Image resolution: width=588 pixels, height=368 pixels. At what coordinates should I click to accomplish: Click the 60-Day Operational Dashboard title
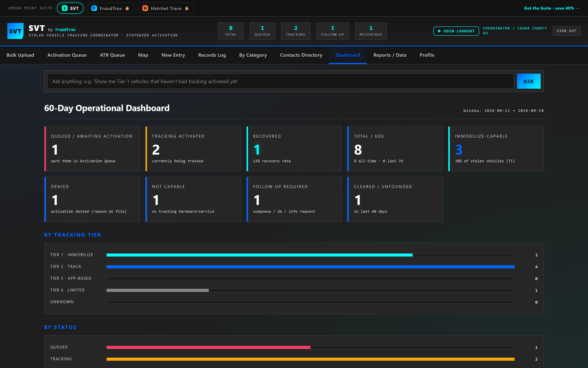coord(107,108)
